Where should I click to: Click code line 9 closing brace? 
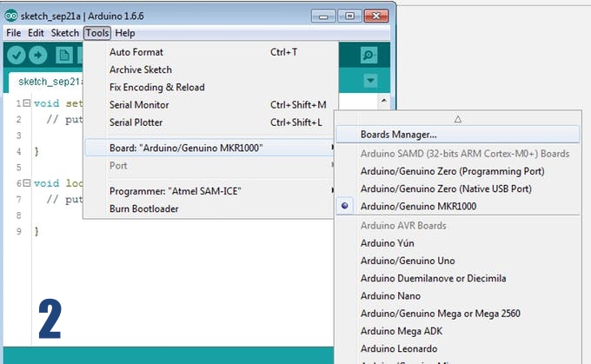pos(37,231)
